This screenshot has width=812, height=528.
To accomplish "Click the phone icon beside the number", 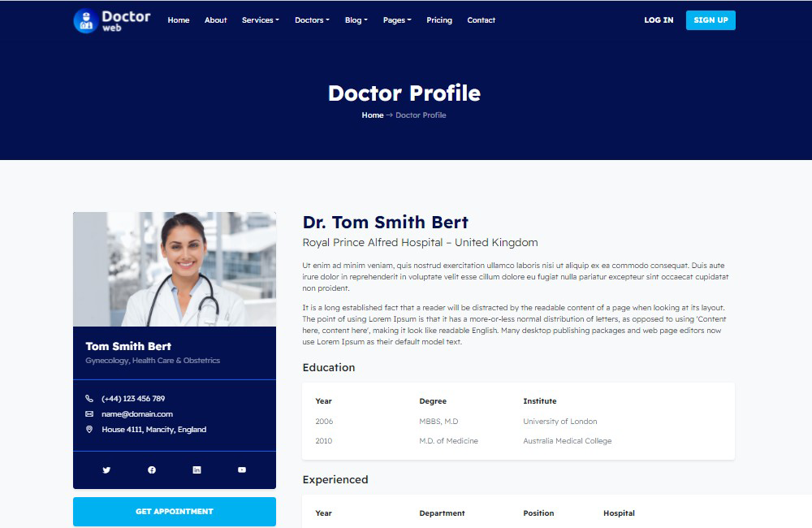I will [x=89, y=399].
